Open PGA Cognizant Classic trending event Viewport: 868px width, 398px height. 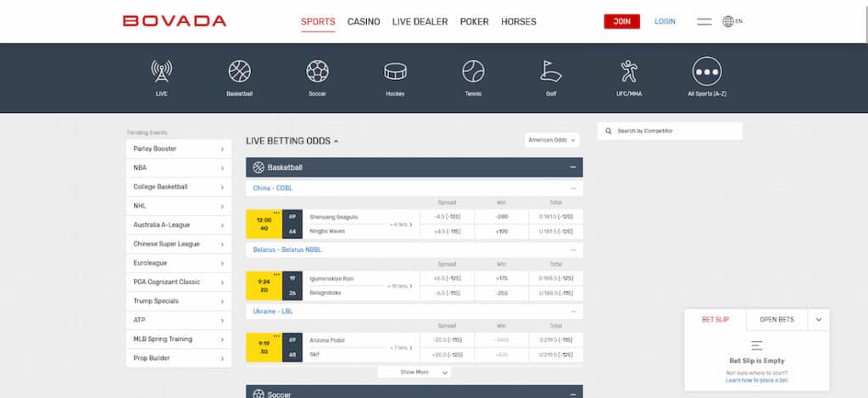click(x=179, y=282)
